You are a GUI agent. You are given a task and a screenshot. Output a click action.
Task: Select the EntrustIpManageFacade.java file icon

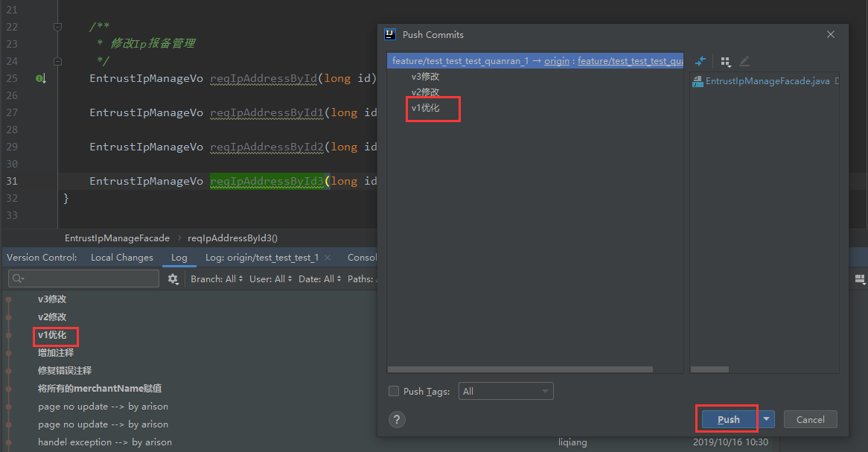pyautogui.click(x=698, y=81)
